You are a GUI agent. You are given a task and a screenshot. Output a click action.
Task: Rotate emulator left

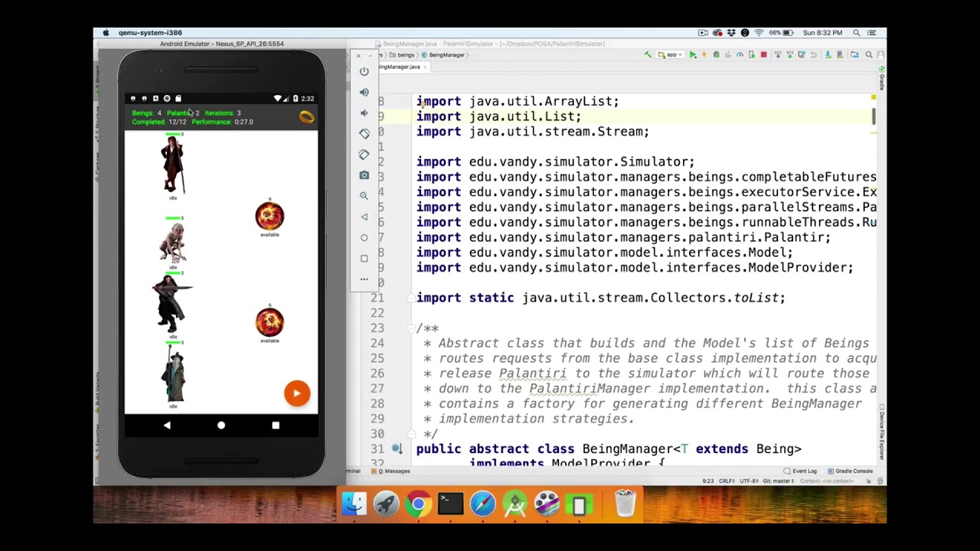point(364,133)
